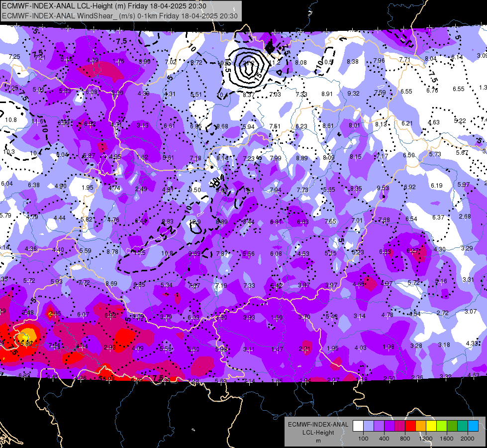Click the map value 8.04
The width and height of the screenshot is (487, 448).
430,58
